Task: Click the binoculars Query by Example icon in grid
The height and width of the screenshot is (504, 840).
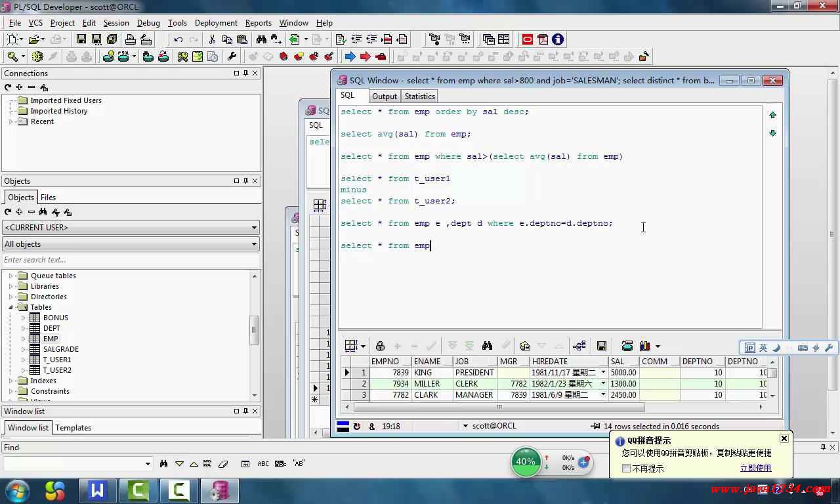Action: pos(487,346)
